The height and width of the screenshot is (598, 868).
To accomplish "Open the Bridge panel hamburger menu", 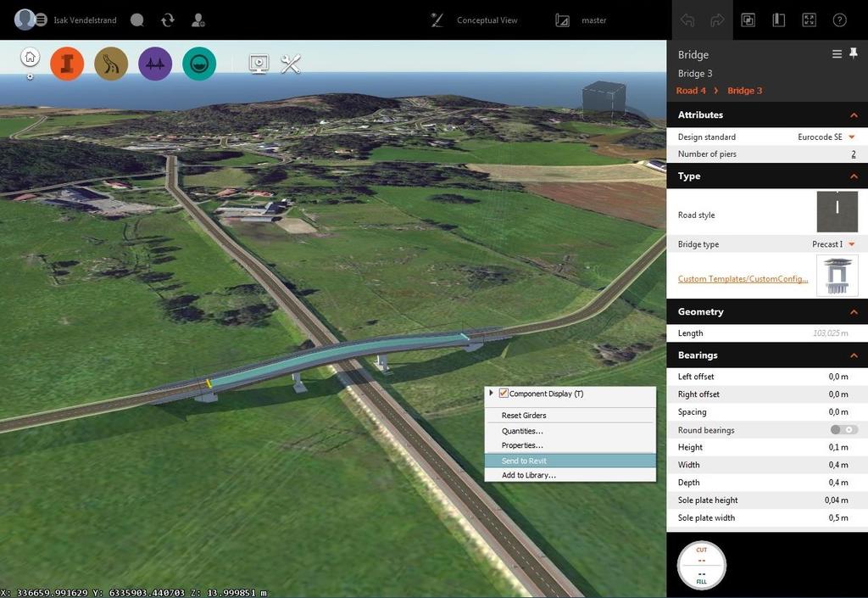I will (x=837, y=53).
